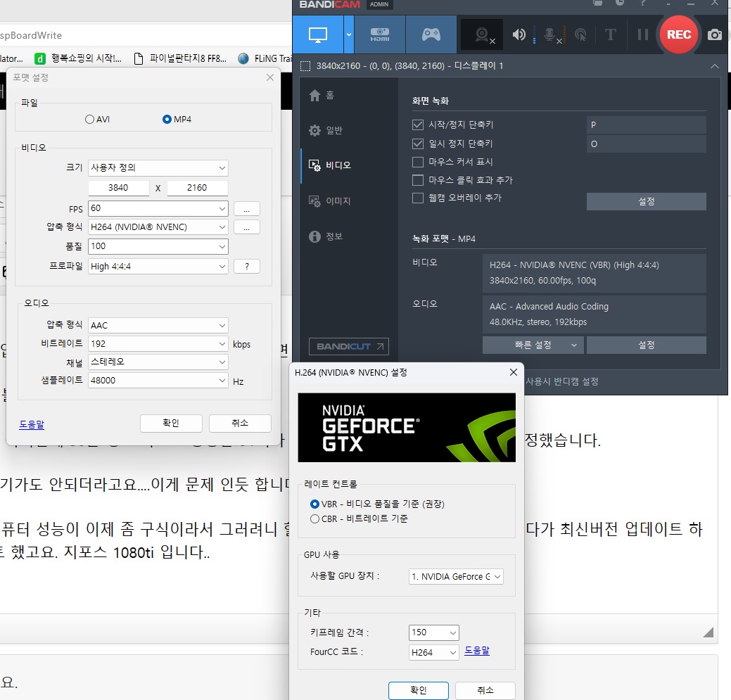This screenshot has width=731, height=700.
Task: Click the start/stop hotkey field showing P
Action: [x=646, y=125]
